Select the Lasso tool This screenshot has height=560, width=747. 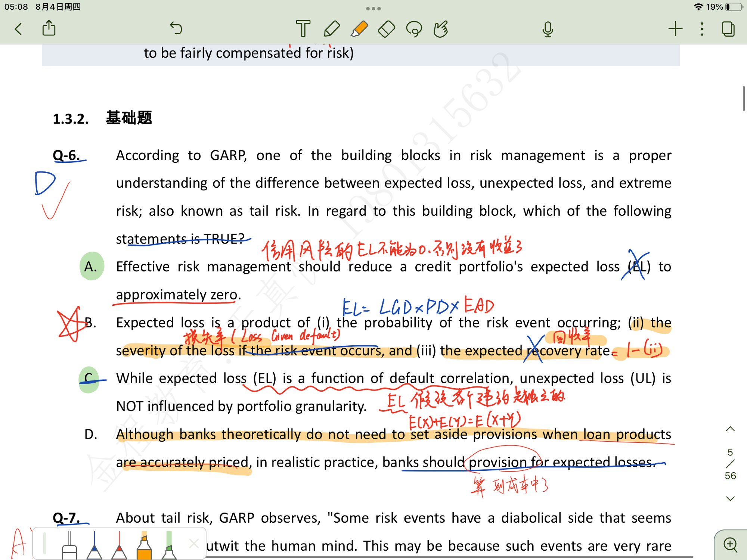[414, 29]
